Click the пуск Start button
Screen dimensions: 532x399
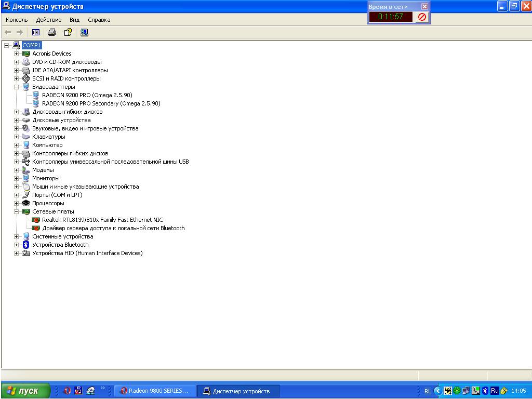click(x=25, y=391)
